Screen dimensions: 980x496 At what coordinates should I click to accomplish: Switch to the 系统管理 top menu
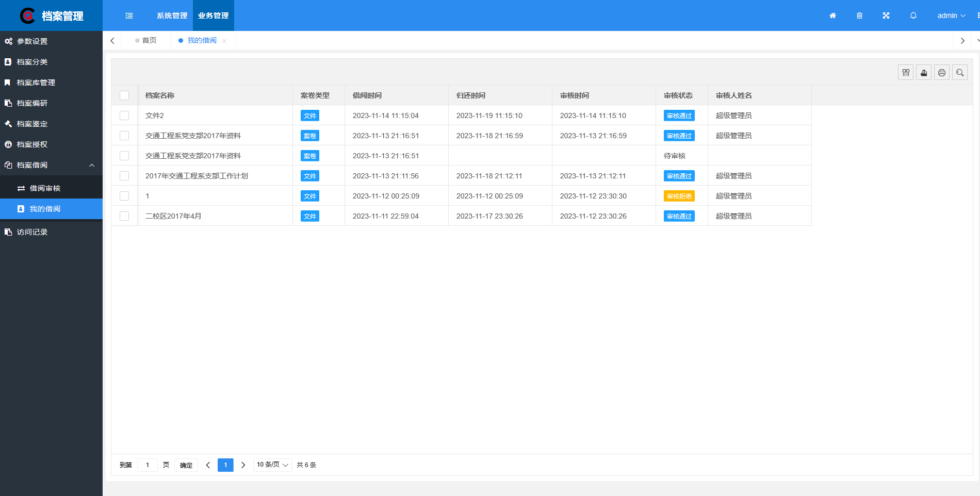click(x=172, y=15)
